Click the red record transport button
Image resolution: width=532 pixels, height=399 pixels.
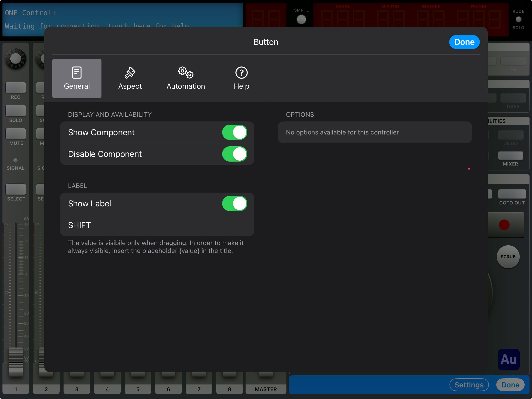[x=504, y=225]
